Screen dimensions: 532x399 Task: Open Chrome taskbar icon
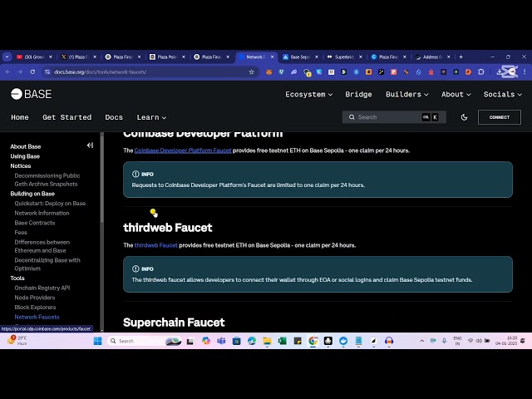[313, 341]
